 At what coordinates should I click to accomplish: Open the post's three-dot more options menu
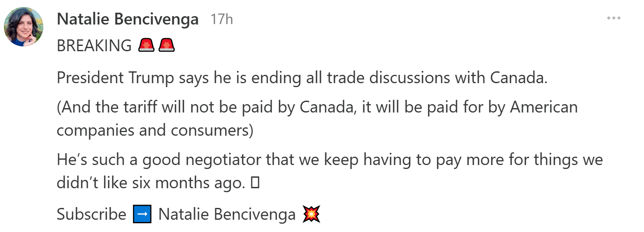pos(614,18)
